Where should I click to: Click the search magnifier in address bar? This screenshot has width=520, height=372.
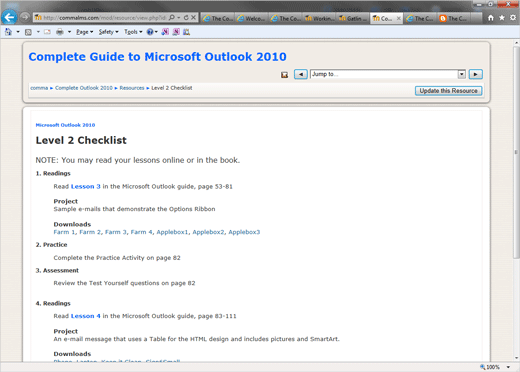(172, 18)
